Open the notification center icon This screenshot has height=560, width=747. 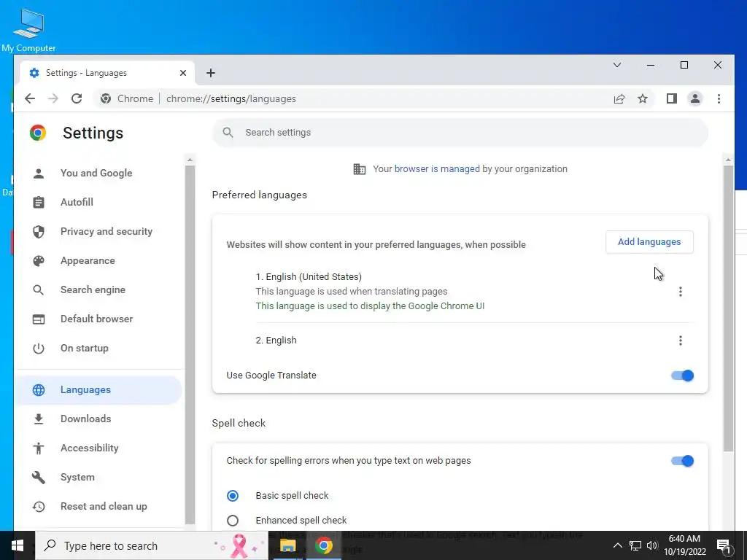pyautogui.click(x=724, y=545)
